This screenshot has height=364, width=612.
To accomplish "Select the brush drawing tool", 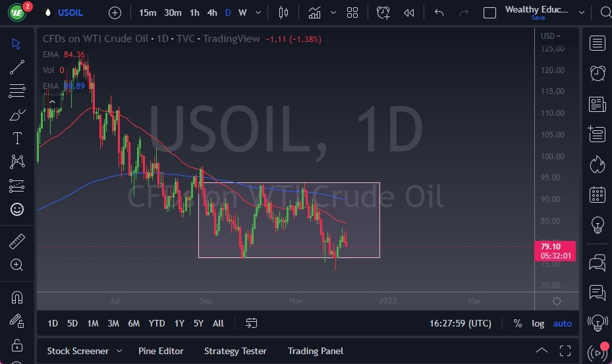I will tap(16, 115).
